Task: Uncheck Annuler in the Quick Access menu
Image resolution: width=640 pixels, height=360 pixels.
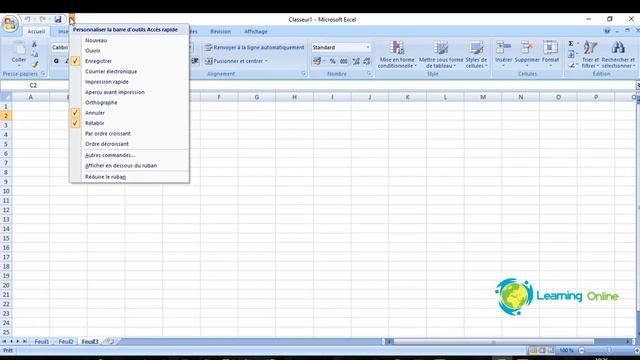Action: (x=129, y=113)
